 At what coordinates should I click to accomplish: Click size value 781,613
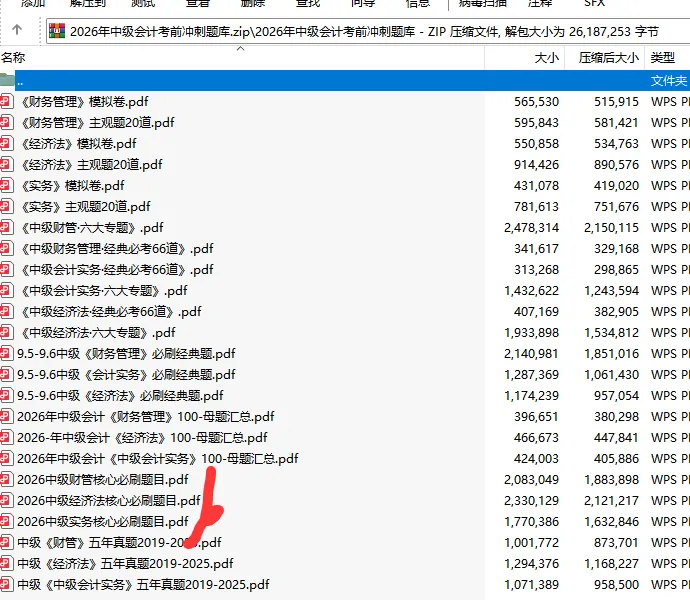point(536,206)
